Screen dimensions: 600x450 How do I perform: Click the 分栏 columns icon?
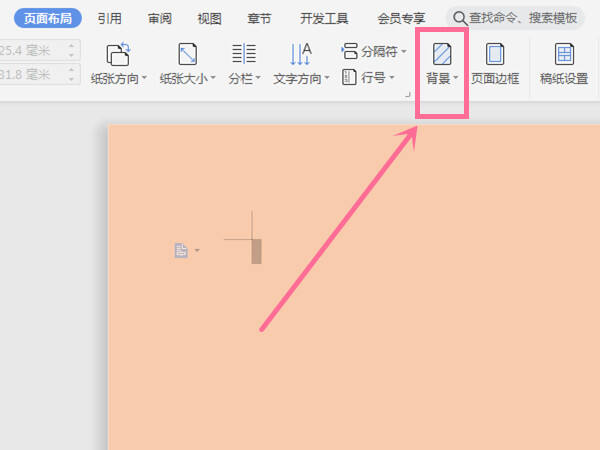244,54
